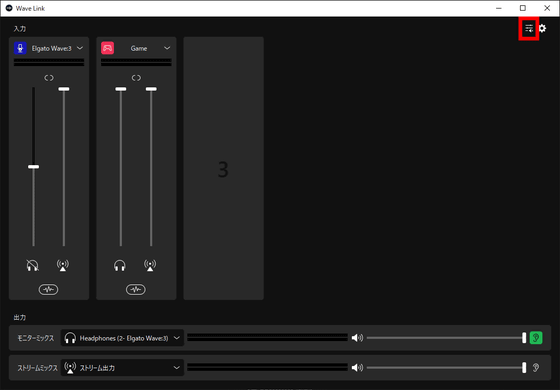Toggle the green ear listen button on monitor mix
The height and width of the screenshot is (390, 560).
click(536, 338)
